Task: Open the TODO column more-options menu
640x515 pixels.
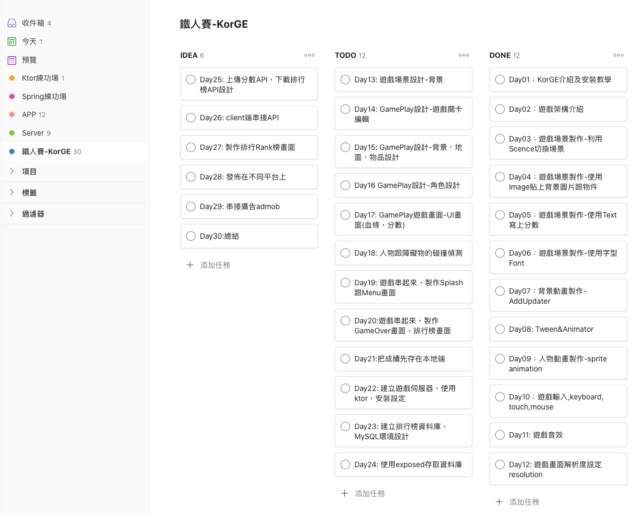Action: (464, 55)
